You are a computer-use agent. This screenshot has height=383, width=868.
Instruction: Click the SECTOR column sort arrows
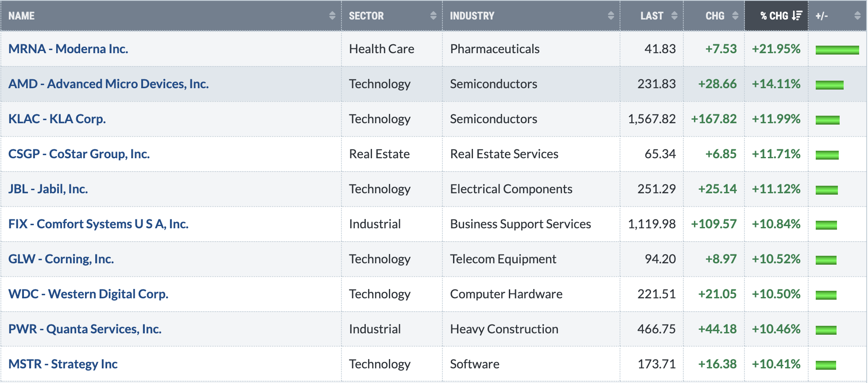(x=433, y=16)
